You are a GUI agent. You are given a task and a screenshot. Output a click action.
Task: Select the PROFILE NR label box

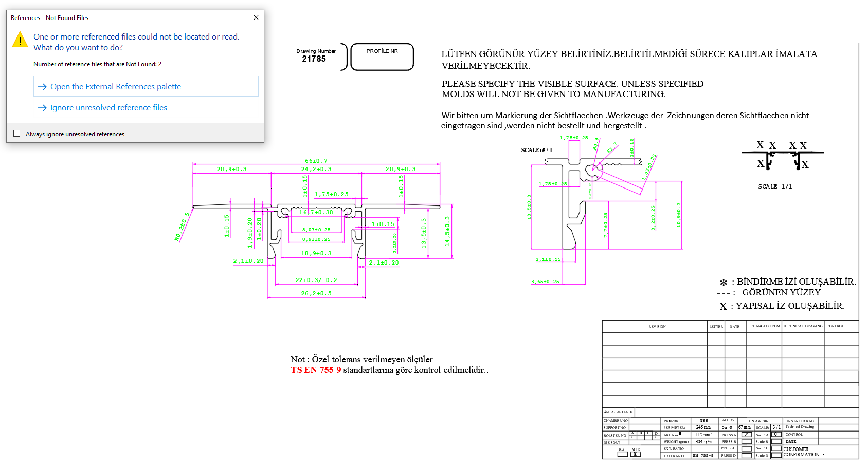click(x=382, y=57)
